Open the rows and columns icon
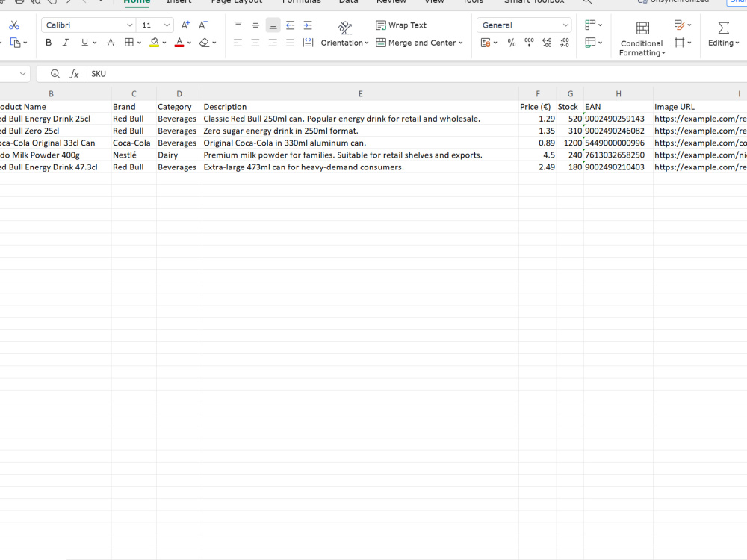 pos(590,25)
